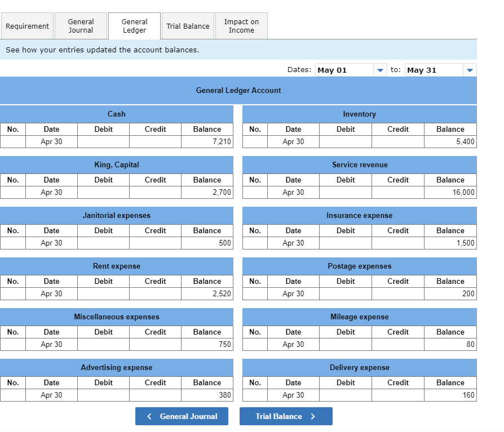This screenshot has height=432, width=504.
Task: Switch to the General Journal tab
Action: click(81, 26)
